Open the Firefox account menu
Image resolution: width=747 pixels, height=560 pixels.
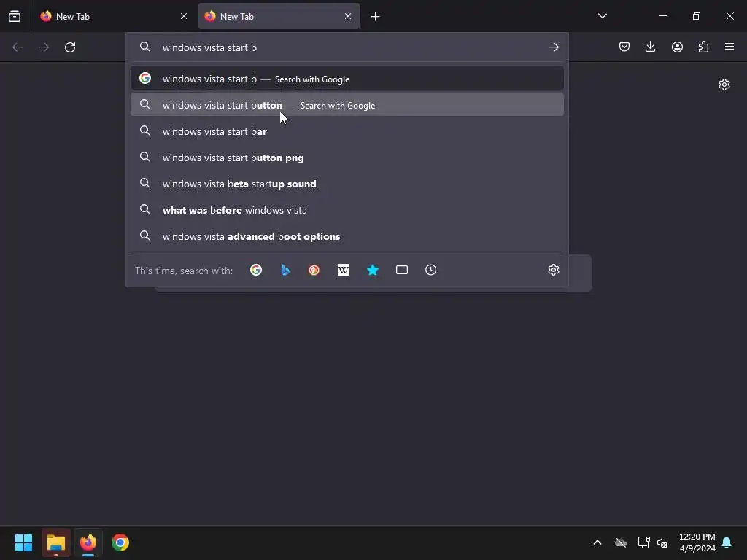677,47
